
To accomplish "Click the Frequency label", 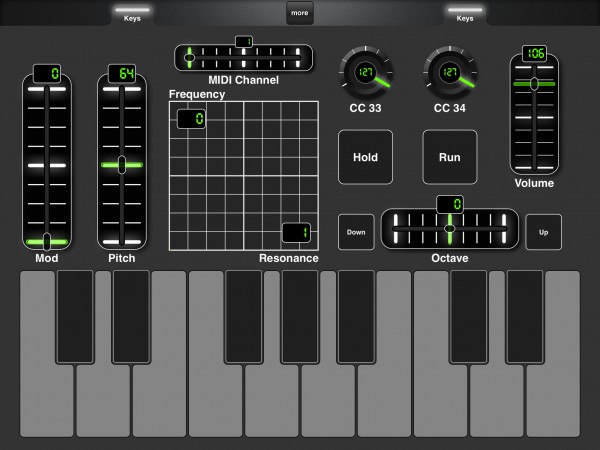I will pos(197,94).
